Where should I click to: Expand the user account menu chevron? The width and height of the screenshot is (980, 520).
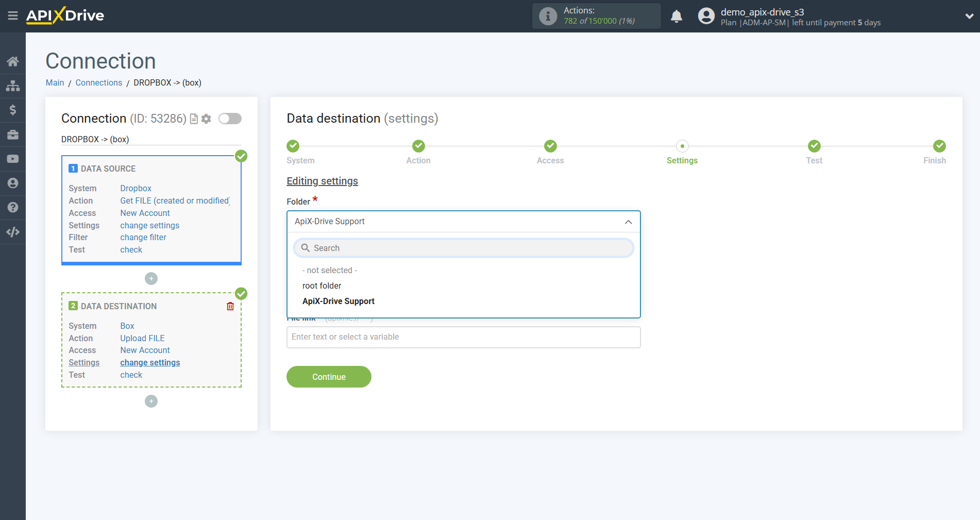click(969, 16)
